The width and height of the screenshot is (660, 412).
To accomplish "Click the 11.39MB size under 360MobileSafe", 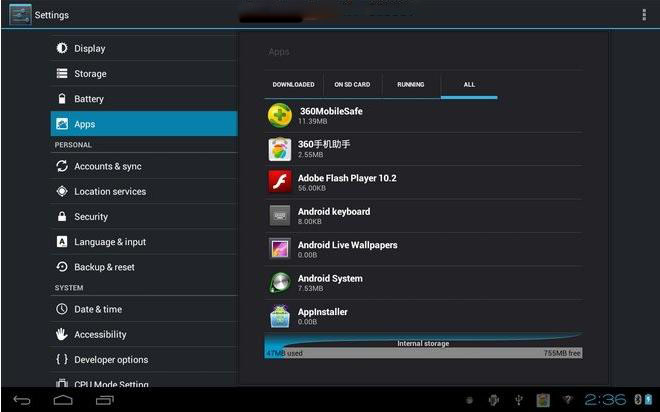I will click(x=312, y=121).
